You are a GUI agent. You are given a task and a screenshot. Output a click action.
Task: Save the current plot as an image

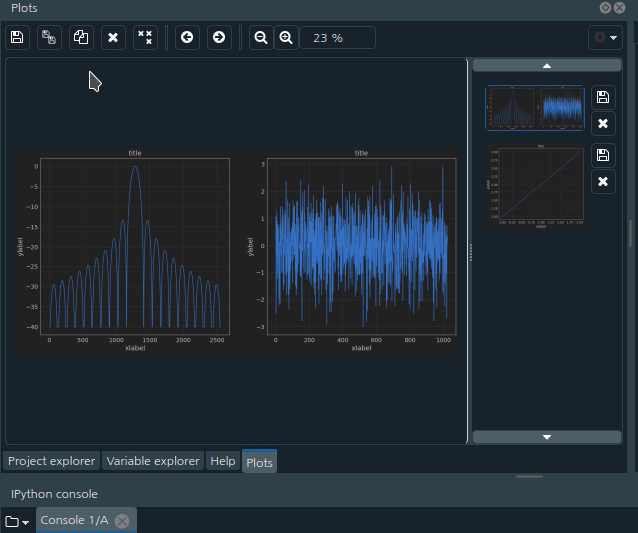point(17,37)
